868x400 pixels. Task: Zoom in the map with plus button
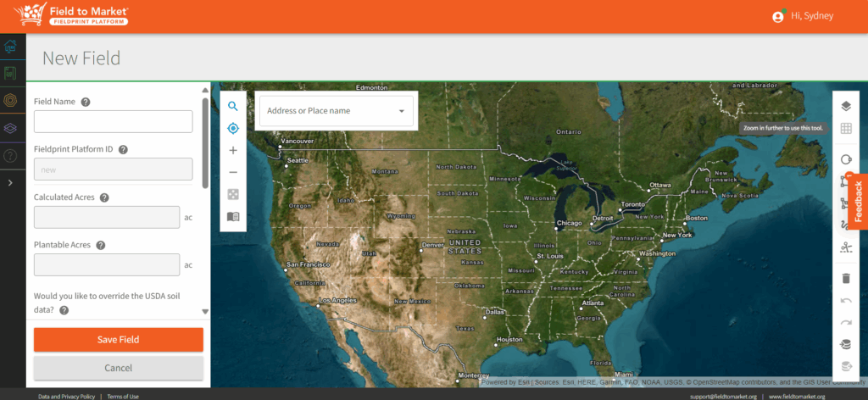point(233,150)
